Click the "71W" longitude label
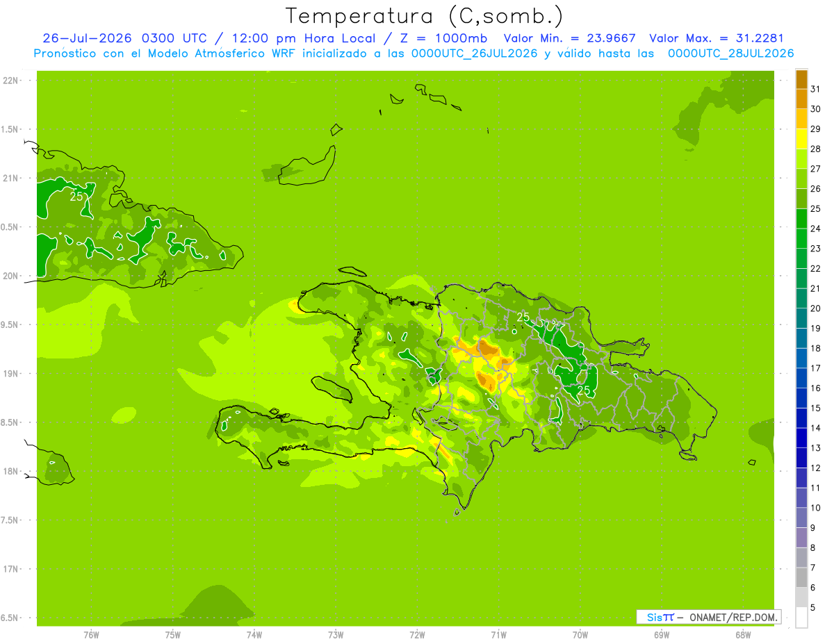The width and height of the screenshot is (834, 644). click(498, 635)
